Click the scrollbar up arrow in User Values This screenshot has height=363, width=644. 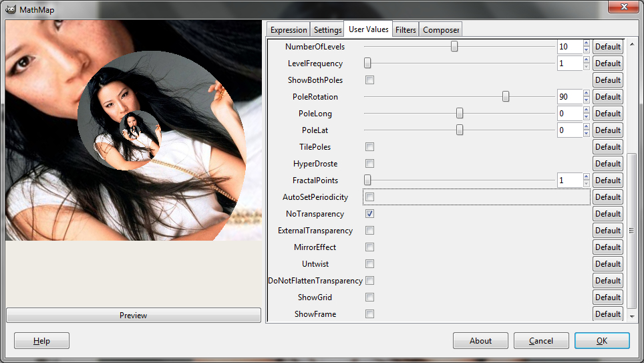click(x=632, y=44)
